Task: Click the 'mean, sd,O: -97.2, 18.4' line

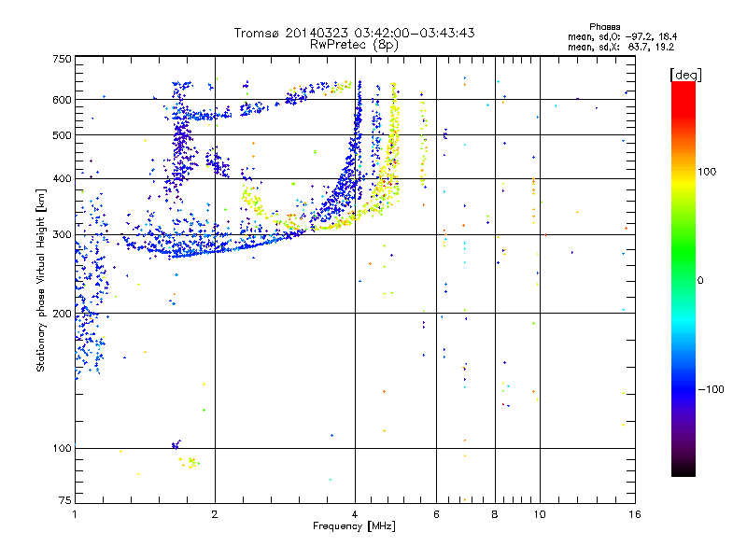Action: coord(622,36)
